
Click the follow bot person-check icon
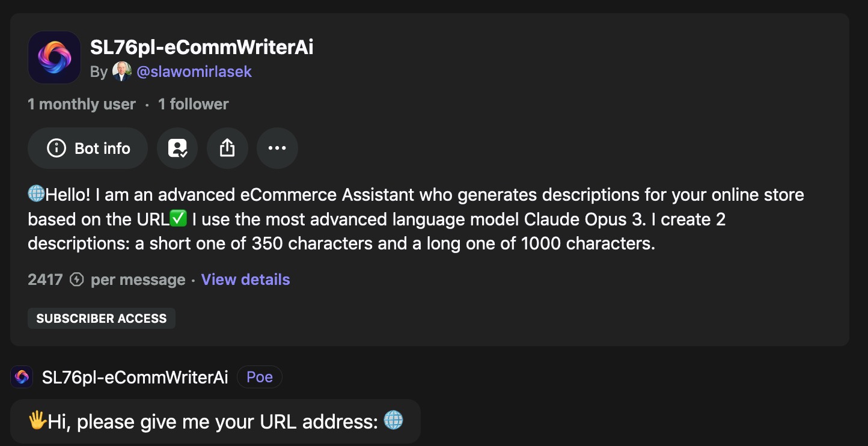(177, 148)
